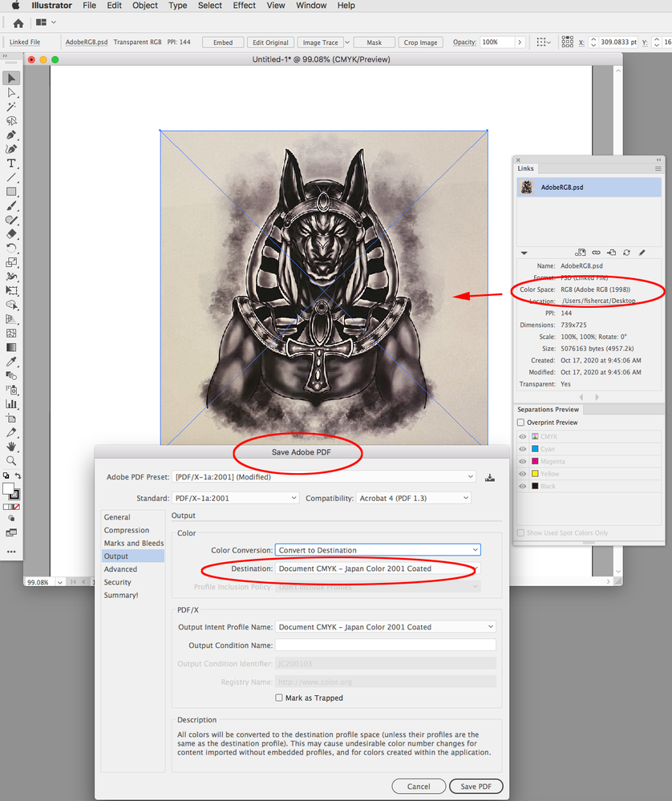
Task: Click the Save PDF button
Action: (x=476, y=787)
